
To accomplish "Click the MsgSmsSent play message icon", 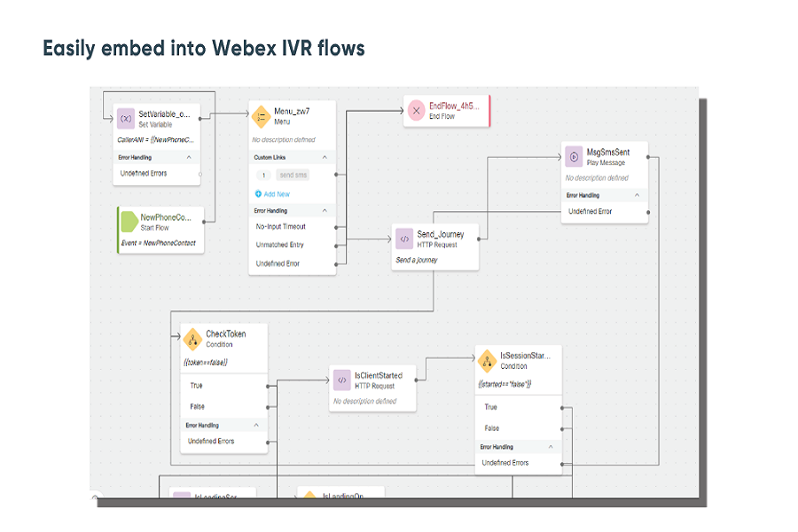I will [574, 157].
